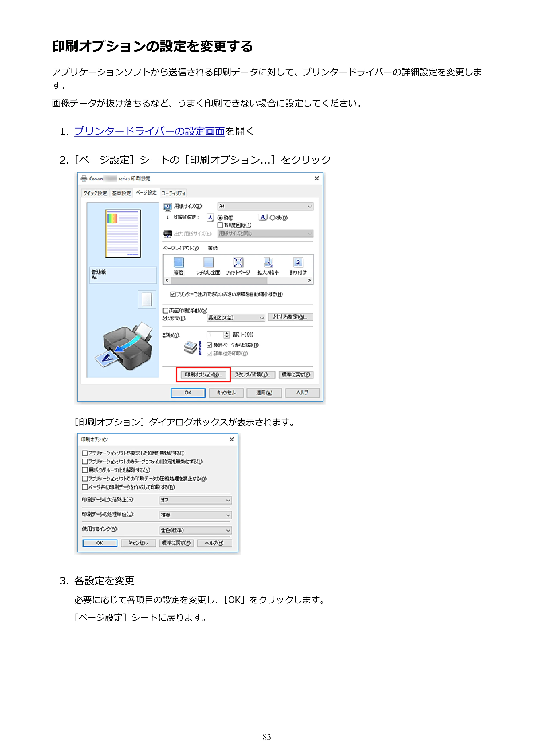Enable the 180度回転 checkbox

click(220, 225)
